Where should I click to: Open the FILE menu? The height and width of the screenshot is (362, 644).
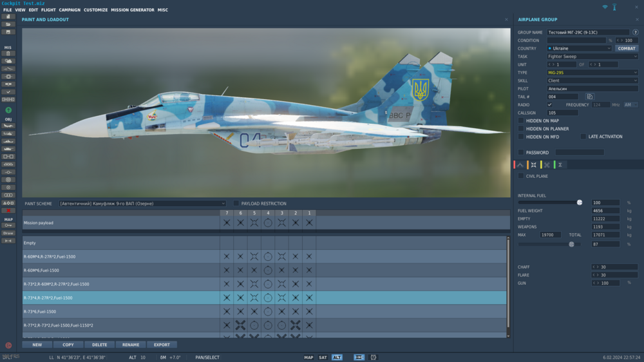7,10
